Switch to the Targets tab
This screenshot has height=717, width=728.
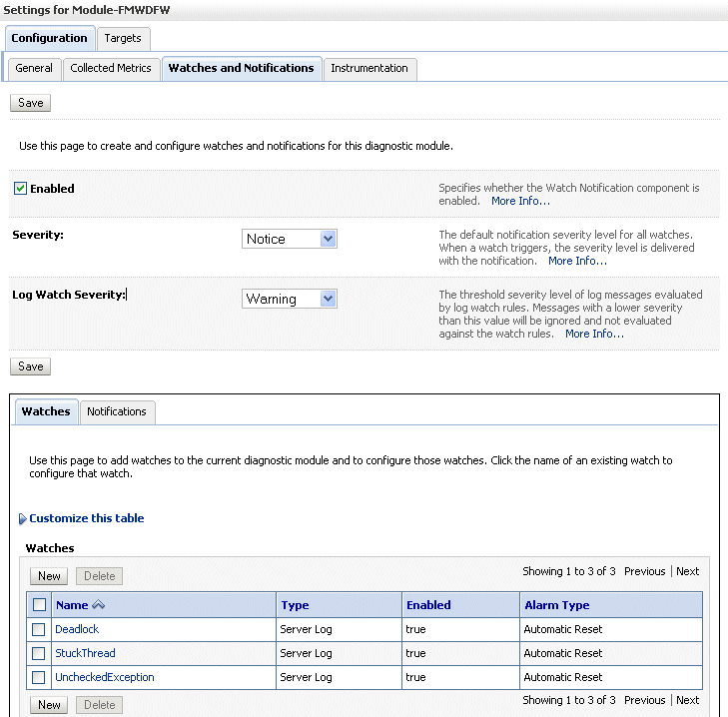(123, 38)
